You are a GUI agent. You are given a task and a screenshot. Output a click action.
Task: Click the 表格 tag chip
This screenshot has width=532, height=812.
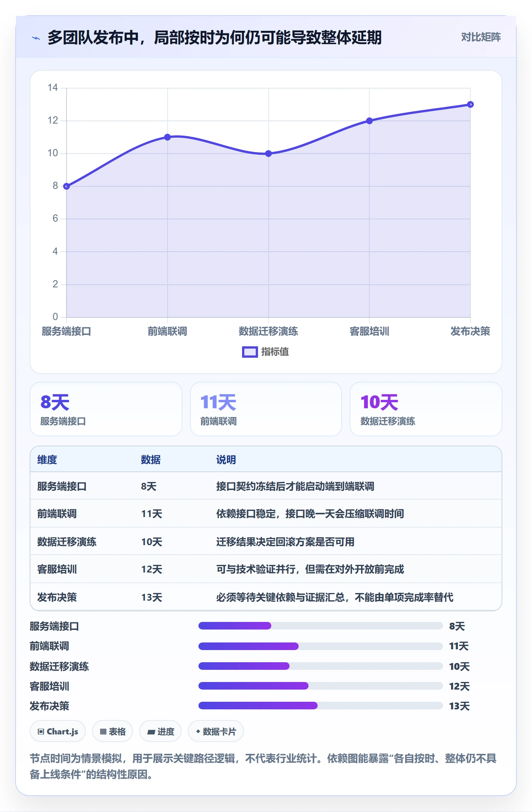112,731
